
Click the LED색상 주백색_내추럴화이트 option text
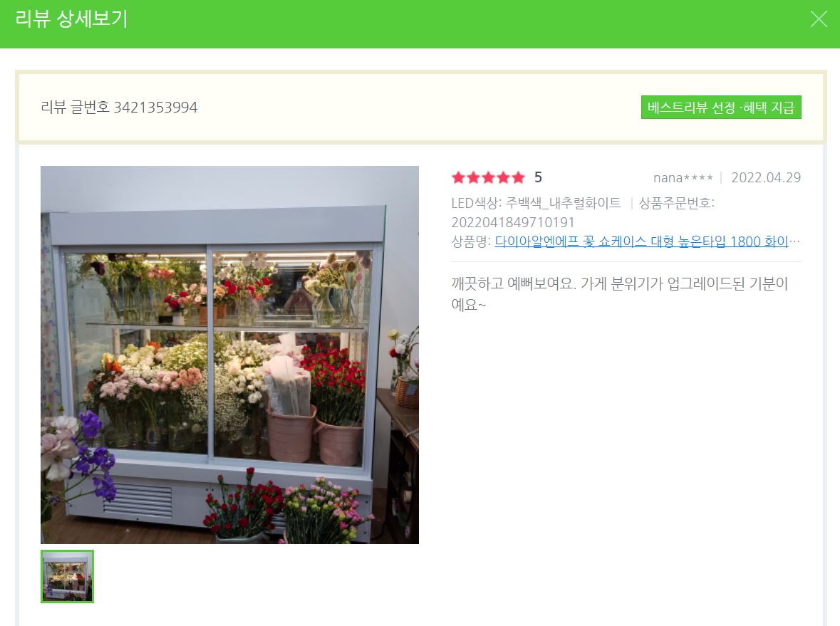click(536, 203)
